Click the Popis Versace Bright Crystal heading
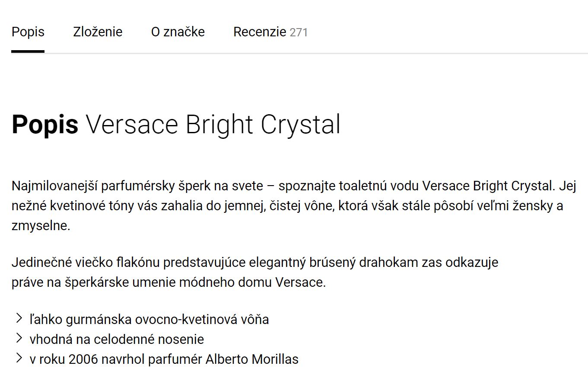588x385 pixels. pos(176,125)
